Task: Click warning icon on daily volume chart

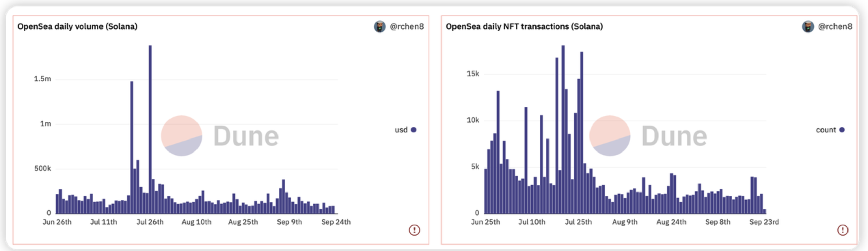Action: [415, 230]
